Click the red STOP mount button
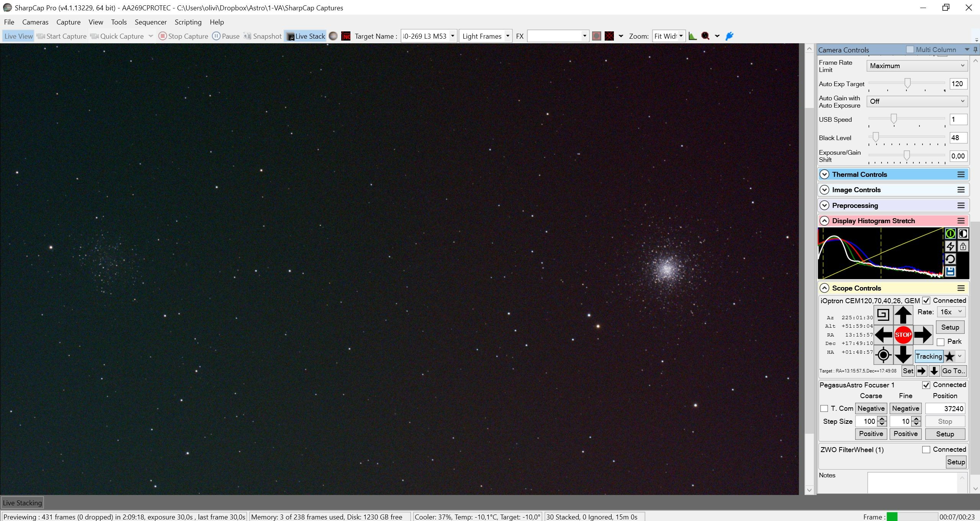This screenshot has height=521, width=980. [x=903, y=335]
